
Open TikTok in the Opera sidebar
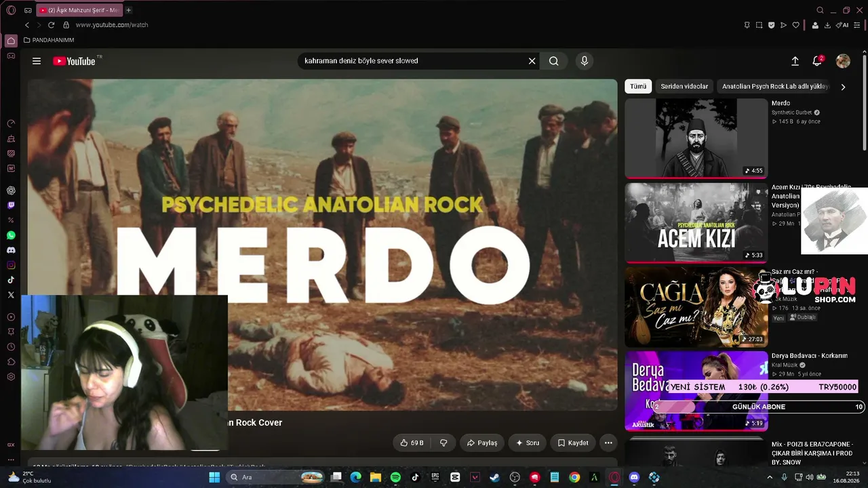(x=11, y=280)
